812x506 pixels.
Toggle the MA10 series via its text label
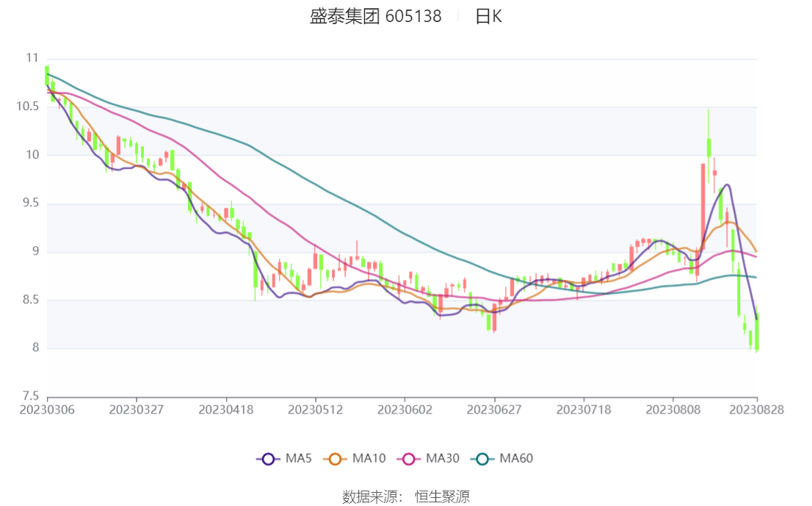[x=369, y=459]
